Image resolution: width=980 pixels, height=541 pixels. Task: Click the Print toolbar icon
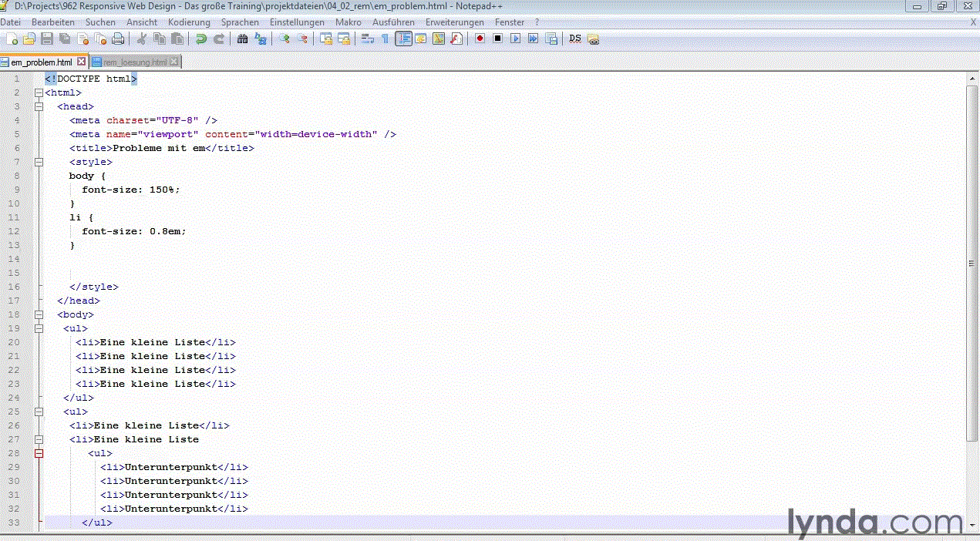(x=118, y=39)
